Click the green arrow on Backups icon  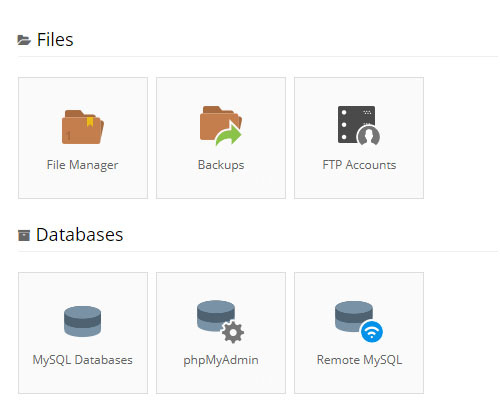(229, 134)
